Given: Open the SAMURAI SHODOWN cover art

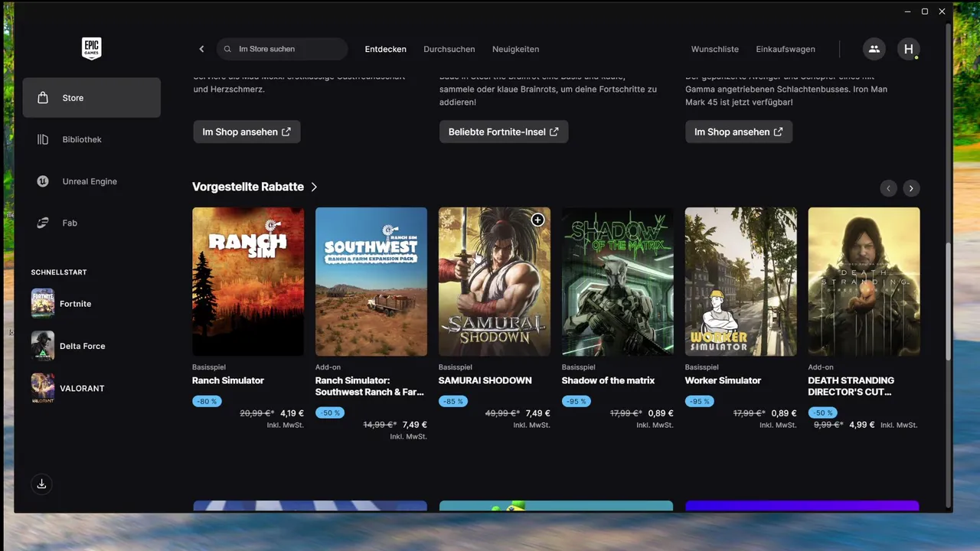Looking at the screenshot, I should [495, 282].
